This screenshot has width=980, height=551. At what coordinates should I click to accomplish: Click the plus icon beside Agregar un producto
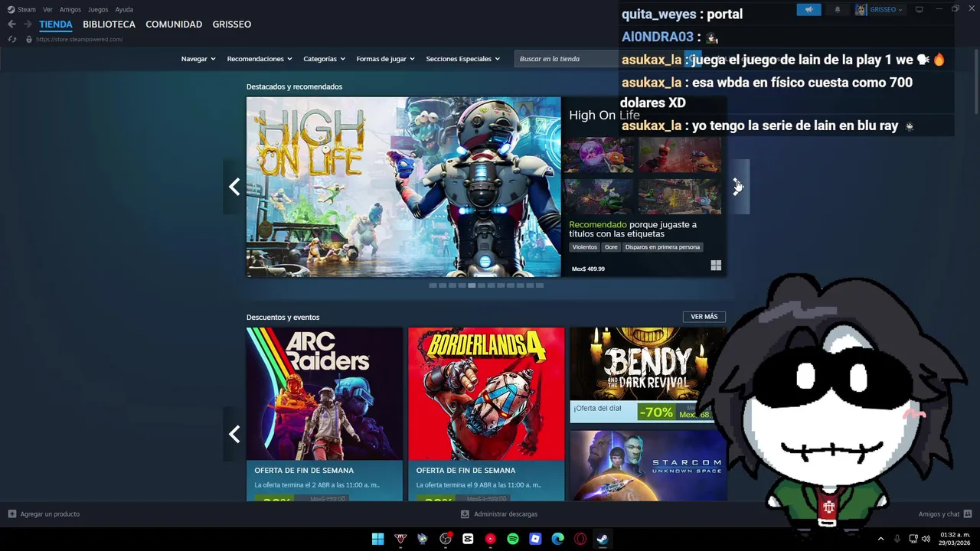pos(12,514)
